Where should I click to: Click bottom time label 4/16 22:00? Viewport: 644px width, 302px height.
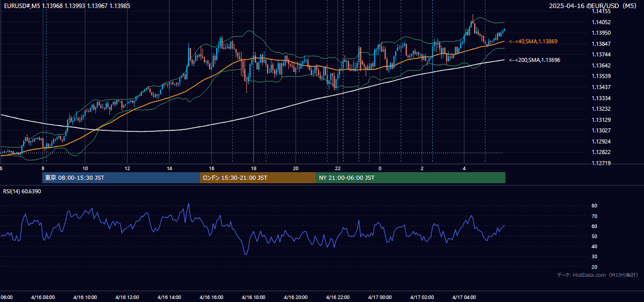(x=338, y=297)
